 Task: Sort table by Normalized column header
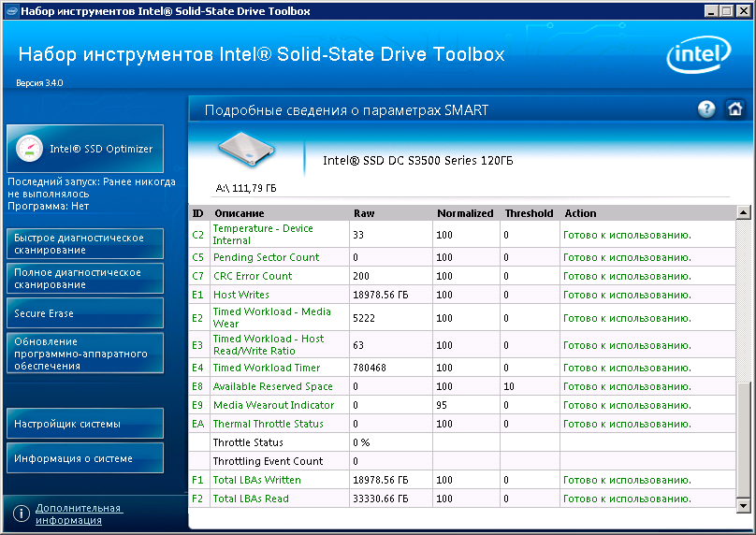(x=465, y=213)
